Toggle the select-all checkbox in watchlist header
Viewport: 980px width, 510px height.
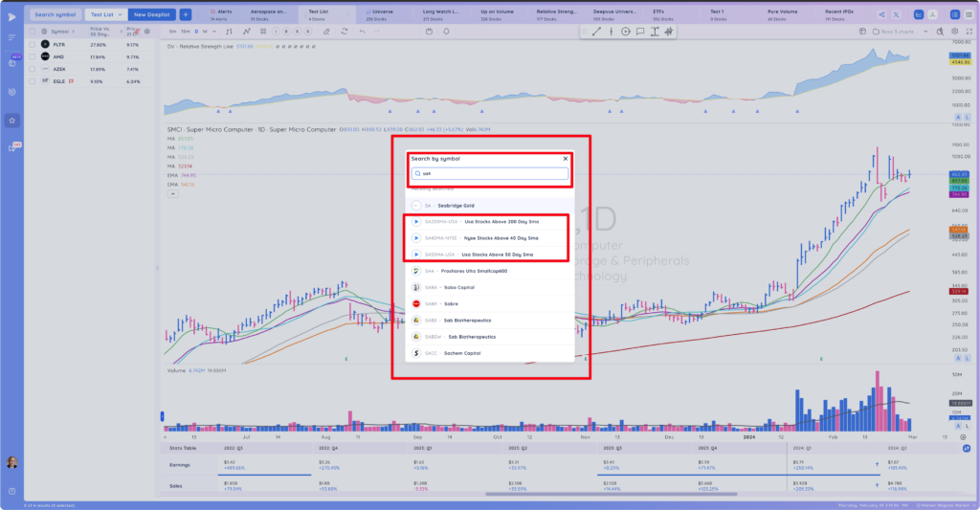[33, 32]
